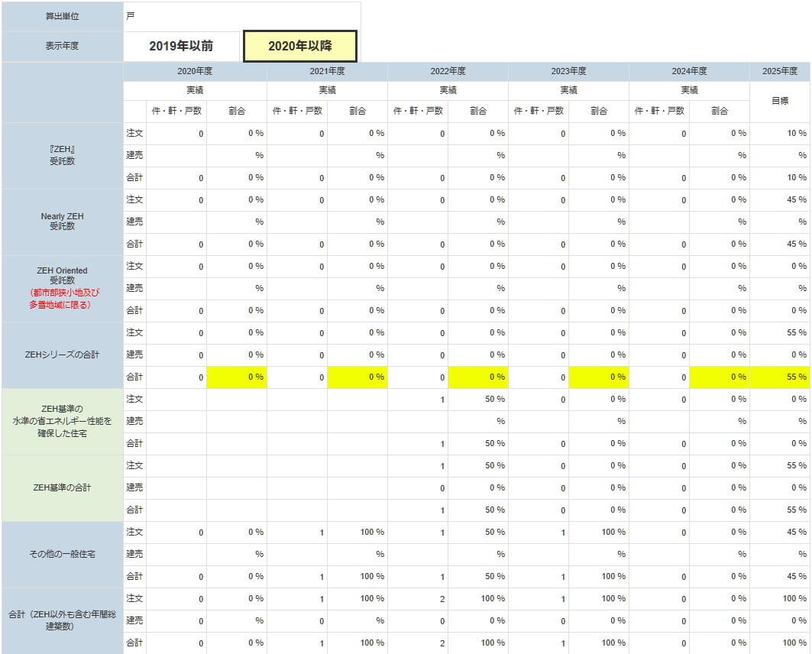The height and width of the screenshot is (654, 812).
Task: Select the 2020年度 column header
Action: [195, 71]
